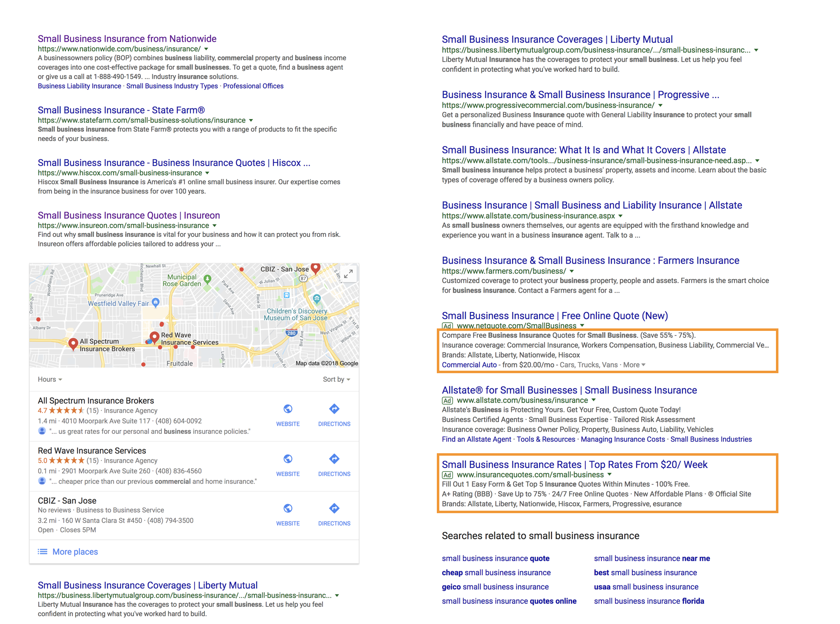Expand the map to full screen

pos(349,273)
